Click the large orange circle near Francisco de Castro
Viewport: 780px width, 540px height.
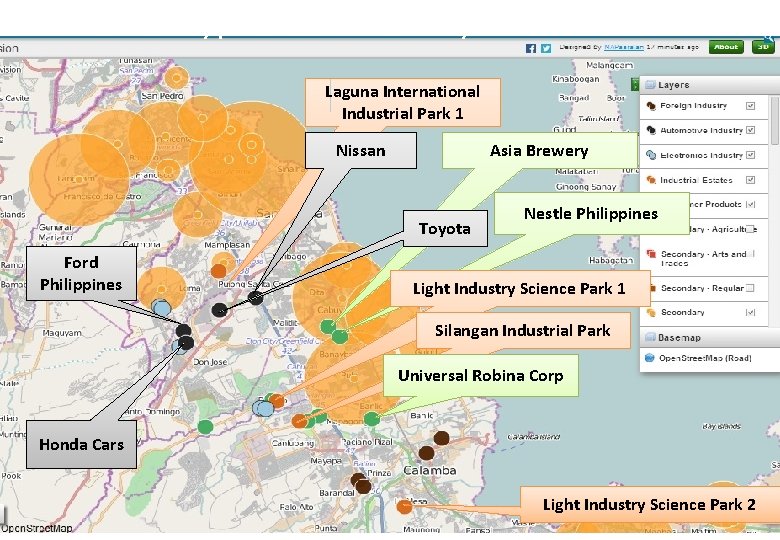tap(80, 180)
